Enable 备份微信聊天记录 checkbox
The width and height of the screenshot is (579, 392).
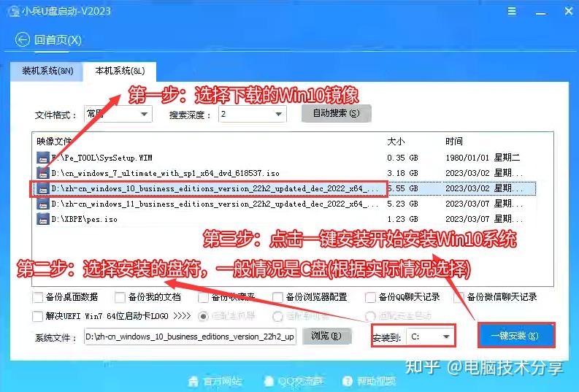tap(459, 297)
